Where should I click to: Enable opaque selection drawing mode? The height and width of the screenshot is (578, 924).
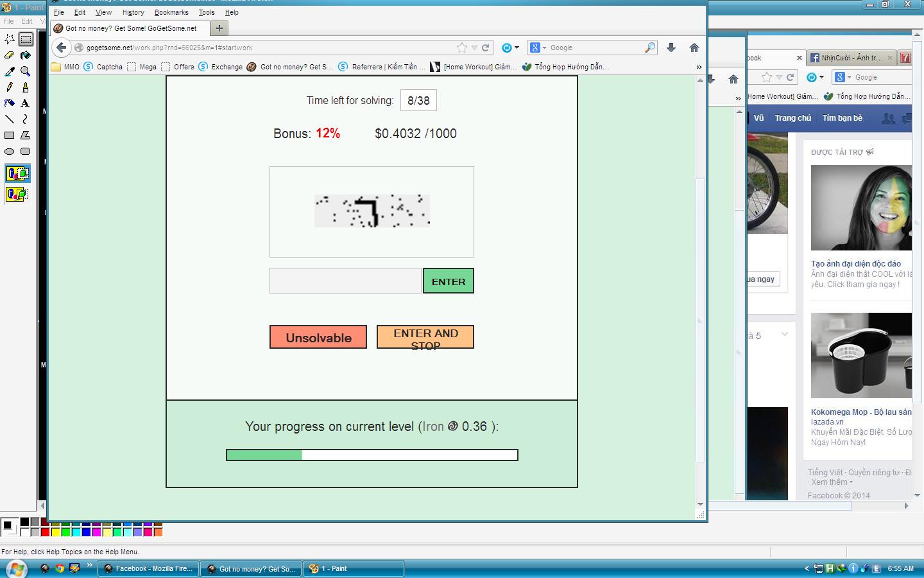(17, 173)
